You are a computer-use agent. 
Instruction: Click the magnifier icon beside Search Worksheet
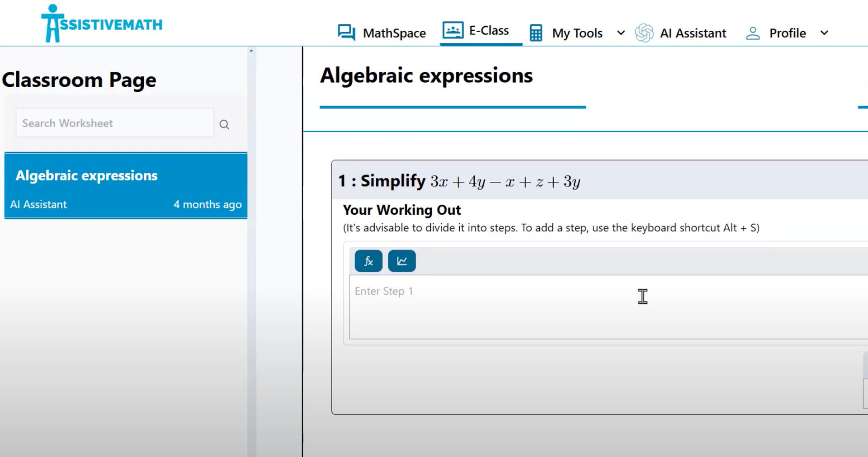tap(224, 124)
